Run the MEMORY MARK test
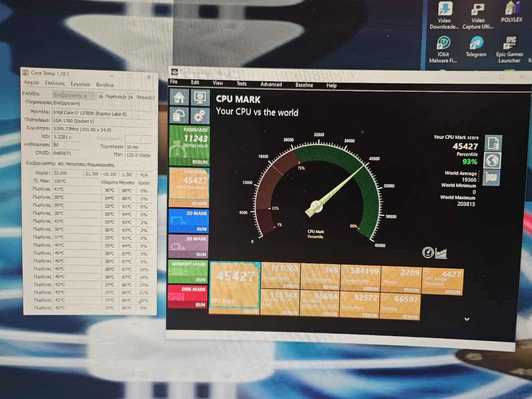This screenshot has width=532, height=399. tap(201, 279)
